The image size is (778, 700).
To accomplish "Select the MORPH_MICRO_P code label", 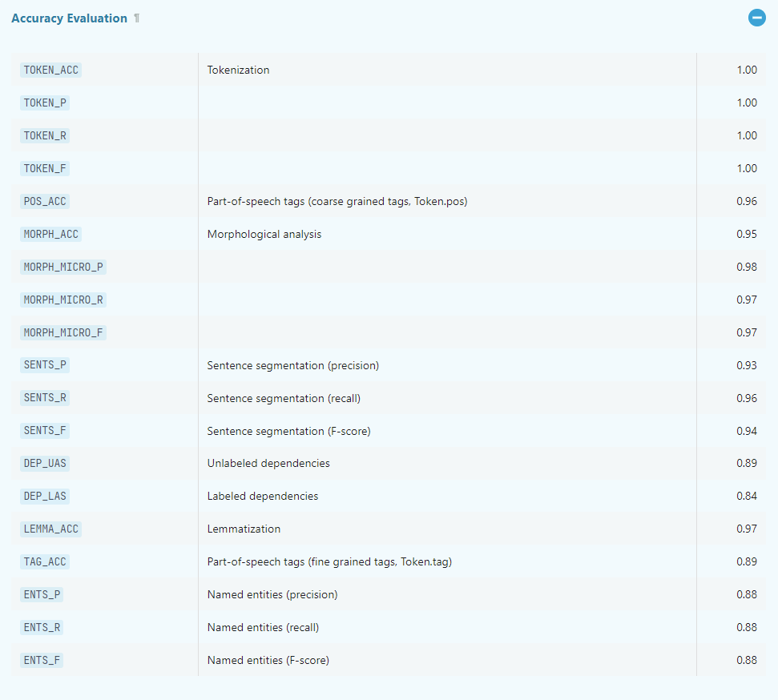I will coord(63,267).
